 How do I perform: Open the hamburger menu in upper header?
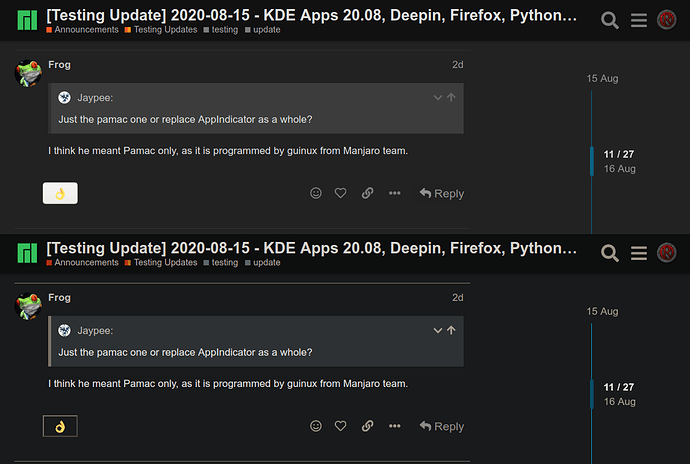639,20
